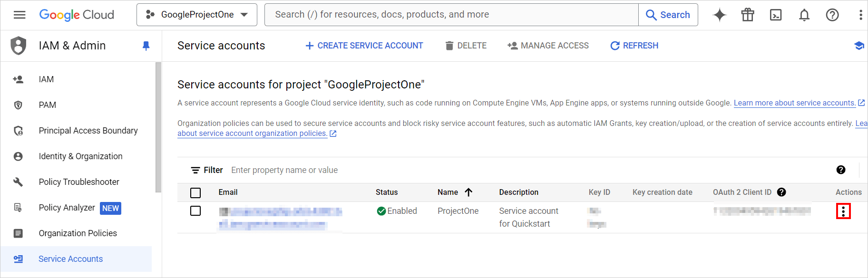Click the IAM & Admin shield icon
868x278 pixels.
[x=19, y=46]
